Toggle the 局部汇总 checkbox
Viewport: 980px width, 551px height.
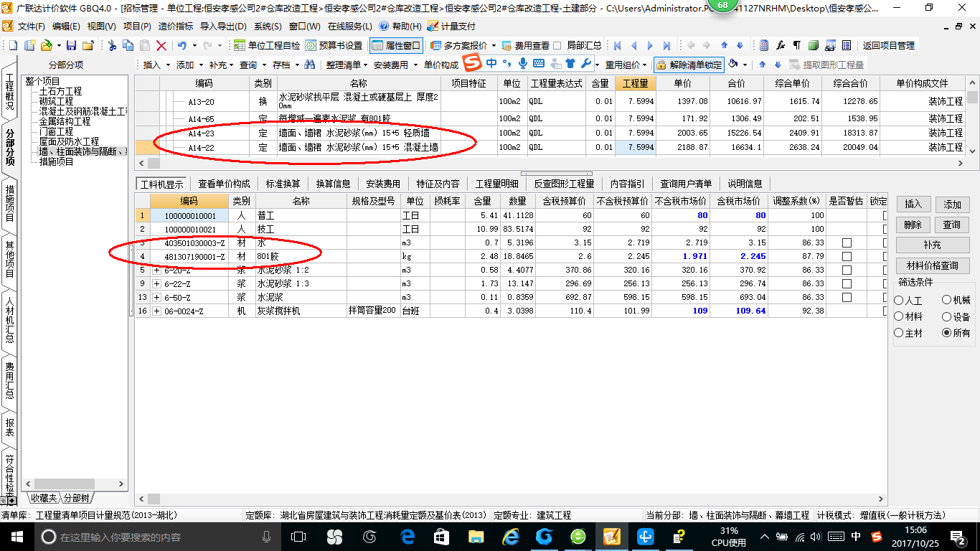(557, 45)
